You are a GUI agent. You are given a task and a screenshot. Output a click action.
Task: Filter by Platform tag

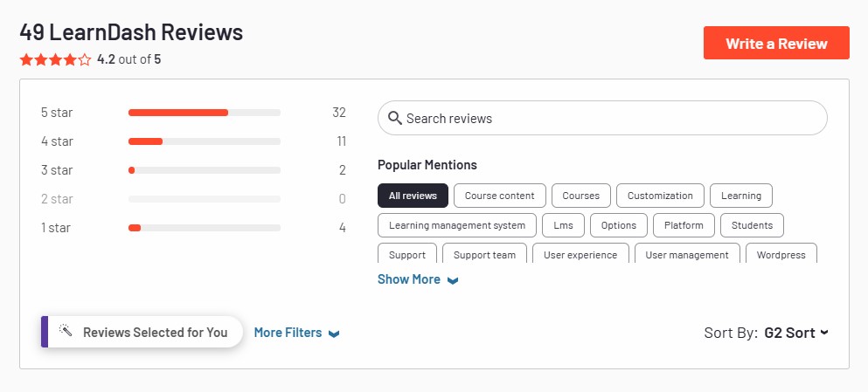click(684, 225)
